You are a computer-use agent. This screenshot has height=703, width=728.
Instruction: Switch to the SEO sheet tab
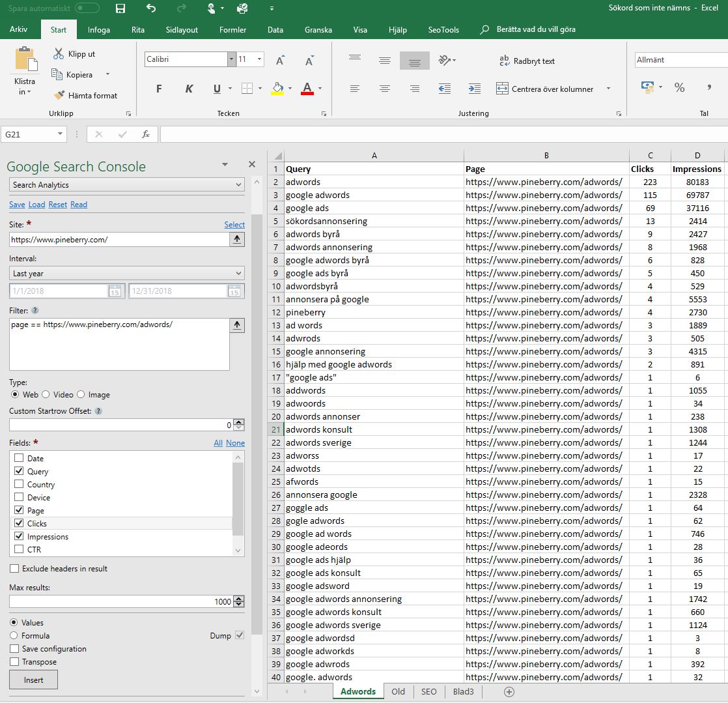[x=428, y=691]
